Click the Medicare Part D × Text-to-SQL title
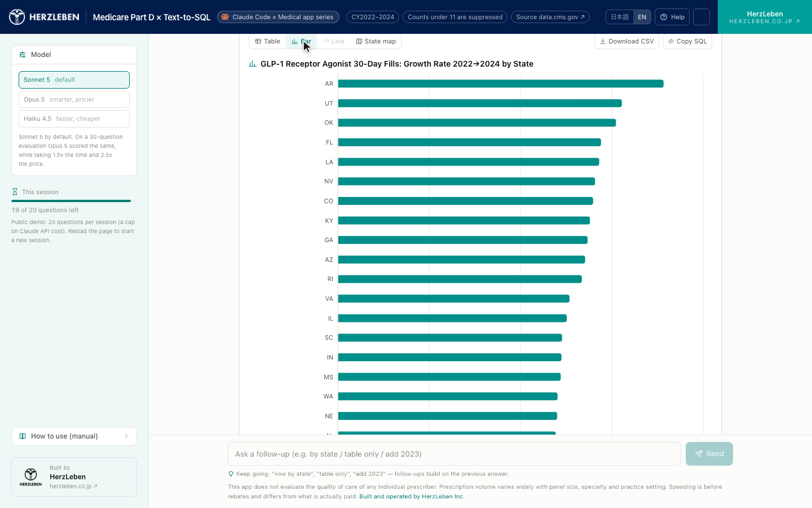Image resolution: width=812 pixels, height=508 pixels. coord(152,17)
